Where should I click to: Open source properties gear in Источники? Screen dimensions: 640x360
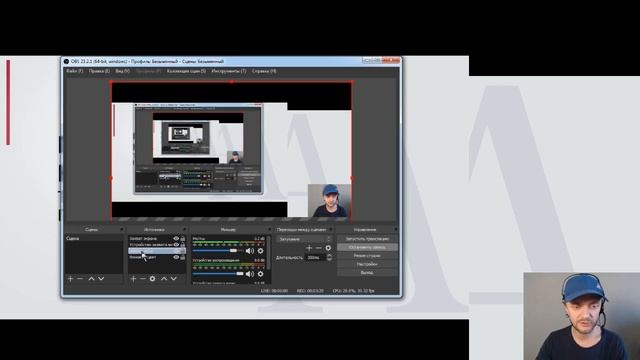pos(152,279)
